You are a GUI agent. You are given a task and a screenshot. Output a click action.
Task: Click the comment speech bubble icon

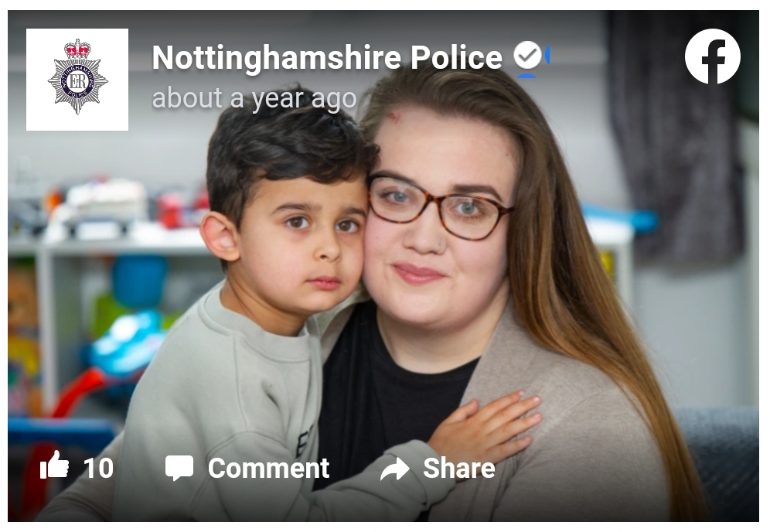coord(179,468)
